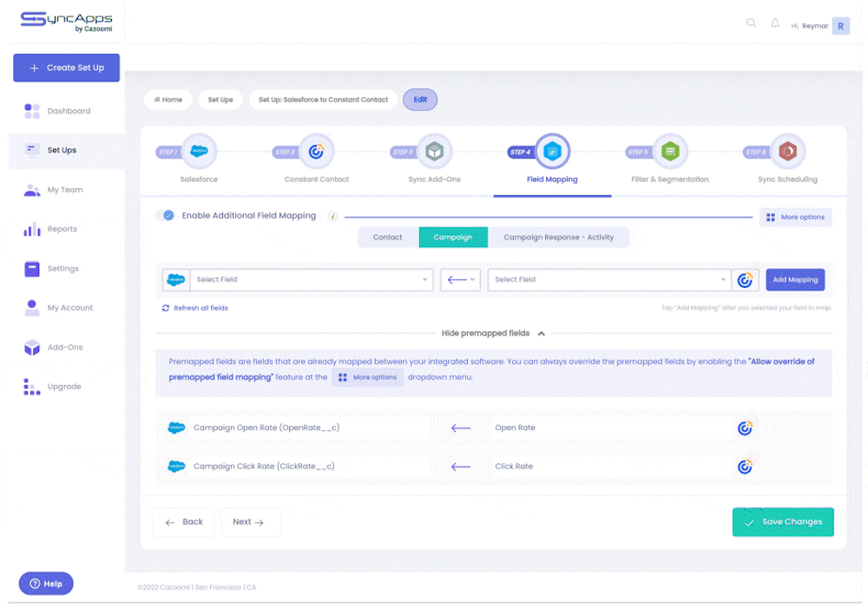Image resolution: width=868 pixels, height=608 pixels.
Task: Go to Step 1 Salesforce icon
Action: pyautogui.click(x=199, y=151)
